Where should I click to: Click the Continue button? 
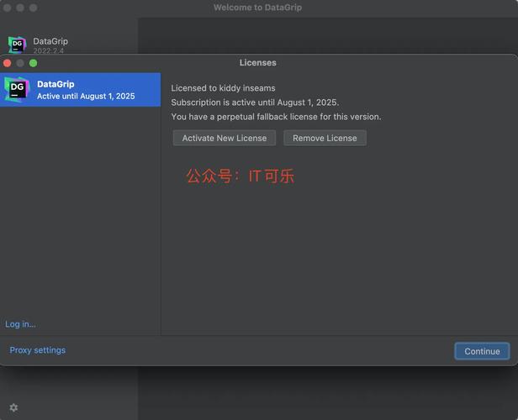(482, 351)
